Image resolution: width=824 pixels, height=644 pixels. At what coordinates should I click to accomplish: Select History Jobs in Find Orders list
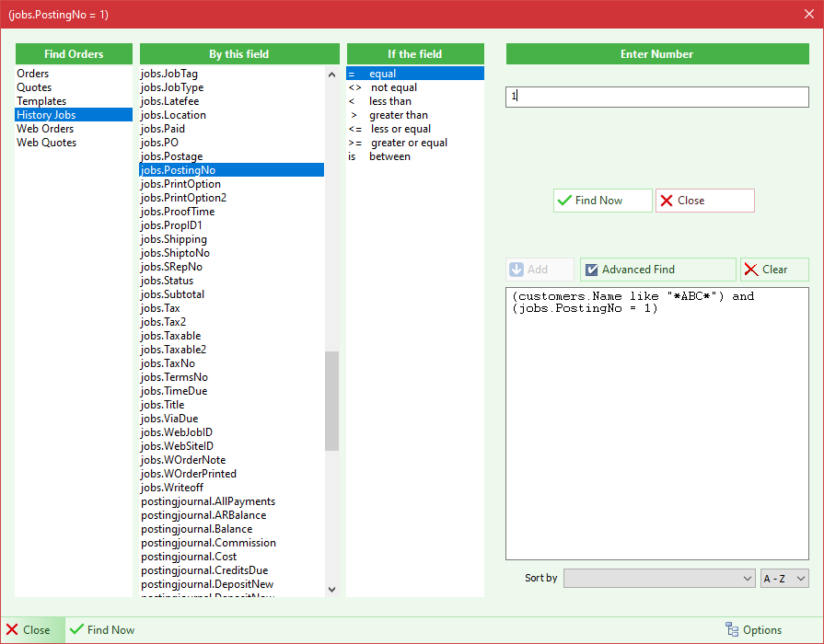[74, 114]
